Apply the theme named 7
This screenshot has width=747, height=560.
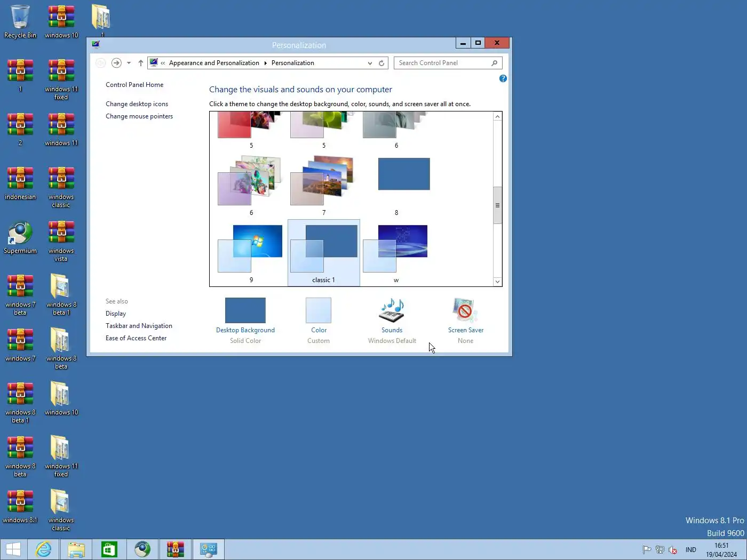(323, 185)
